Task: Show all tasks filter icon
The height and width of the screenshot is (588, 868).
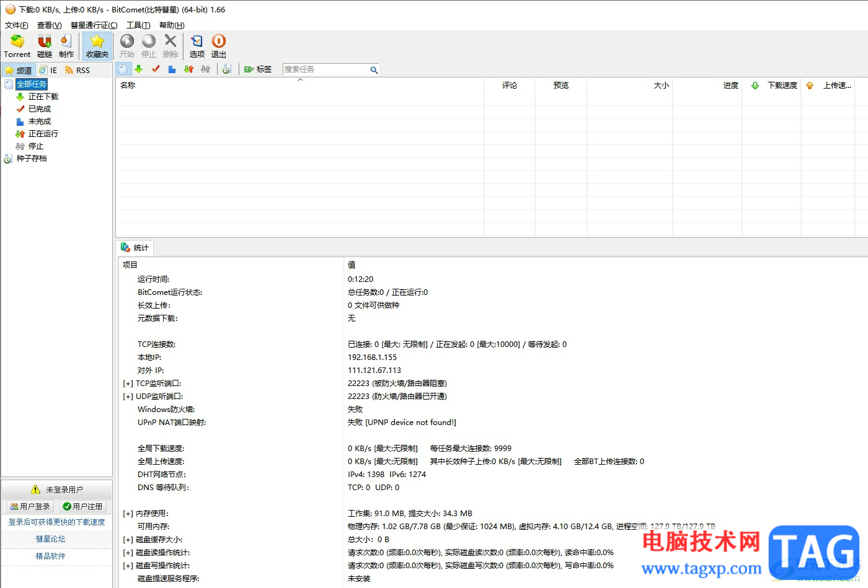Action: [x=123, y=69]
